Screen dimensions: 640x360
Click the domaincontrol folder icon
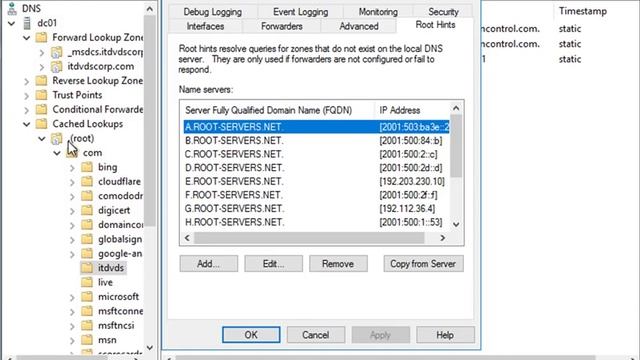[87, 225]
